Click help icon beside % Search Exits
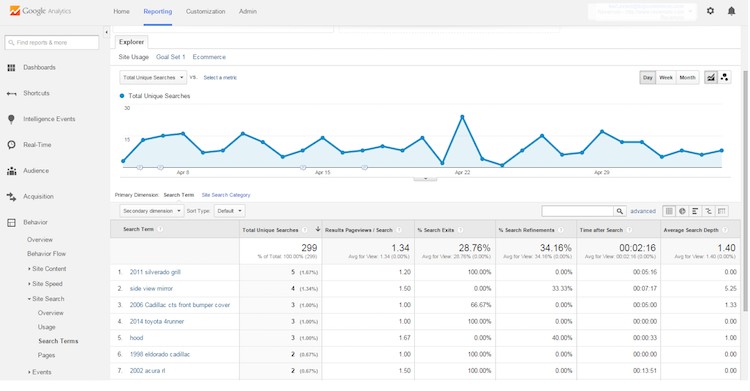 (x=460, y=230)
